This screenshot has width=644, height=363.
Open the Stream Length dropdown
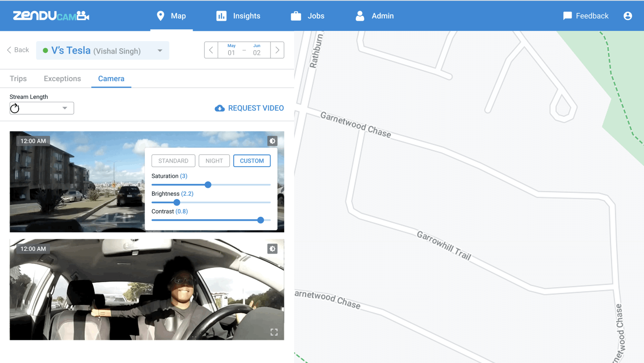tap(42, 108)
